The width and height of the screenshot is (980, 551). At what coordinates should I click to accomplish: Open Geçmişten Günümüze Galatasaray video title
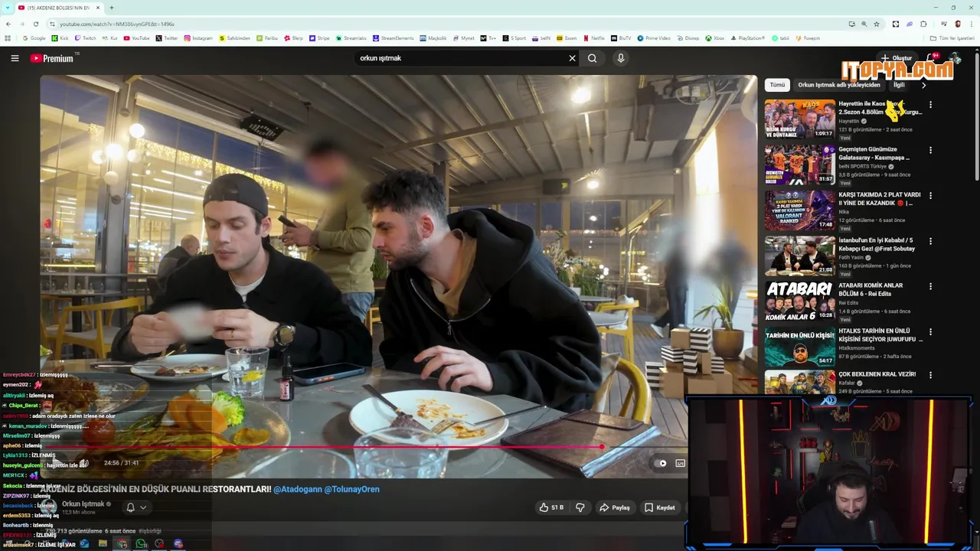pos(874,153)
